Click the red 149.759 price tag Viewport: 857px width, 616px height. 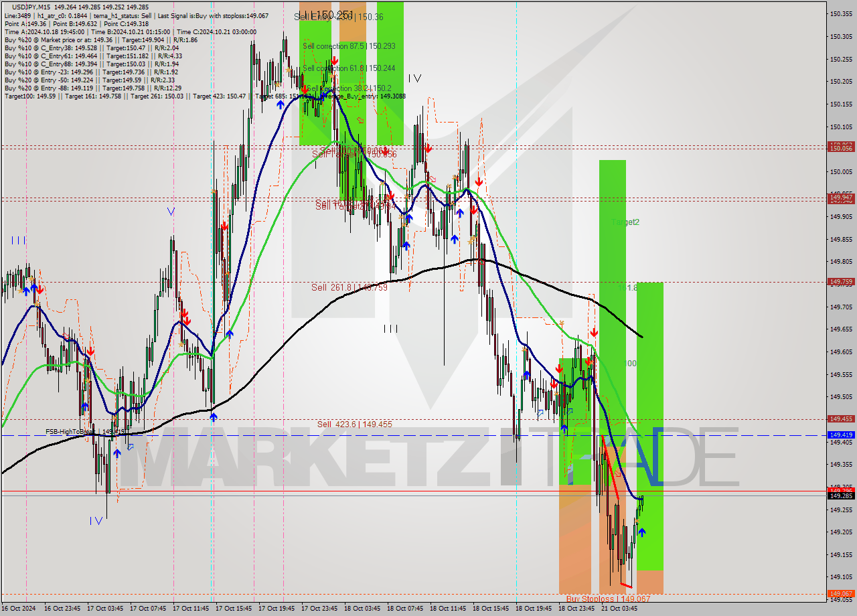tap(842, 282)
